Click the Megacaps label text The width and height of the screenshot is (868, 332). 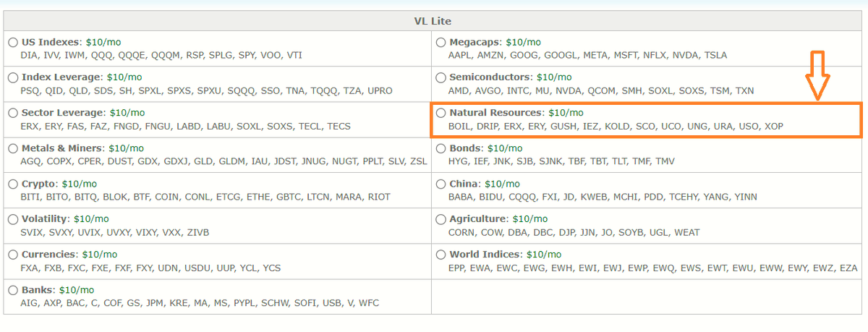[x=476, y=42]
